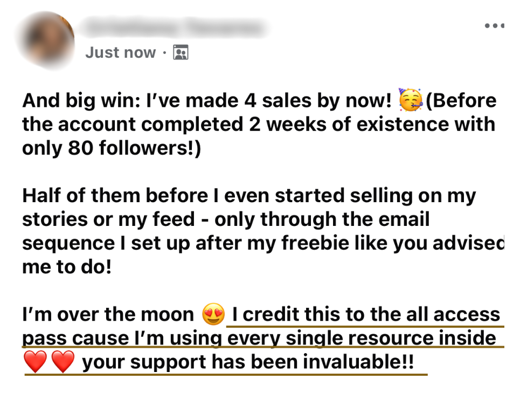Open the "Just now" timestamp link
This screenshot has height=420, width=520.
[x=120, y=52]
